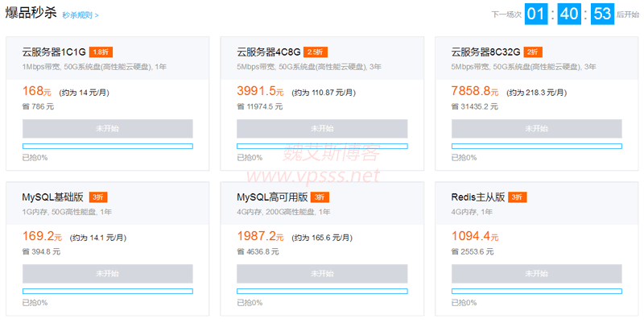The image size is (644, 323).
Task: Click the 4G内存, 1年 text under Redis
Action: click(472, 212)
